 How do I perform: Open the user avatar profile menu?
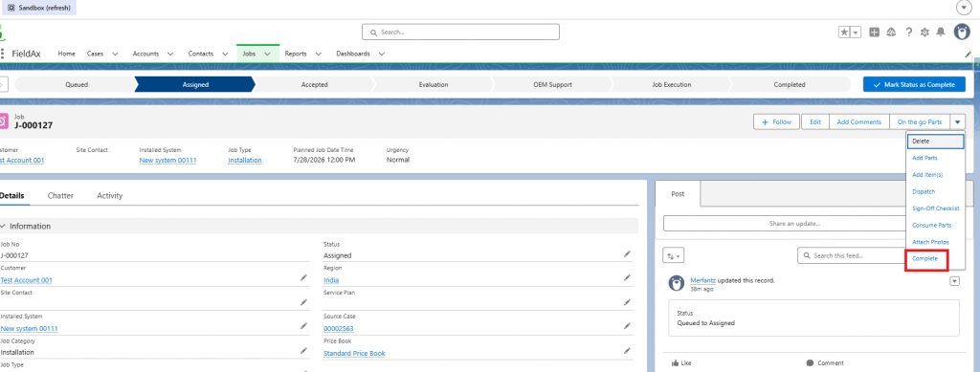962,32
